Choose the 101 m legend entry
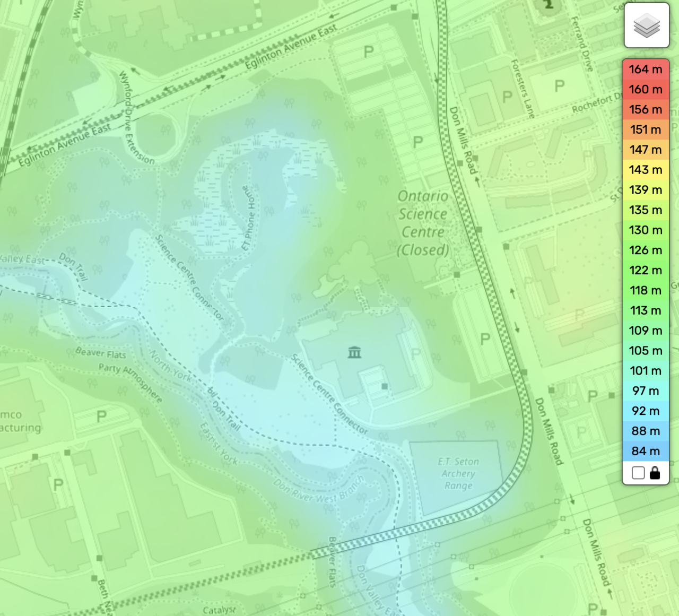 (x=646, y=370)
